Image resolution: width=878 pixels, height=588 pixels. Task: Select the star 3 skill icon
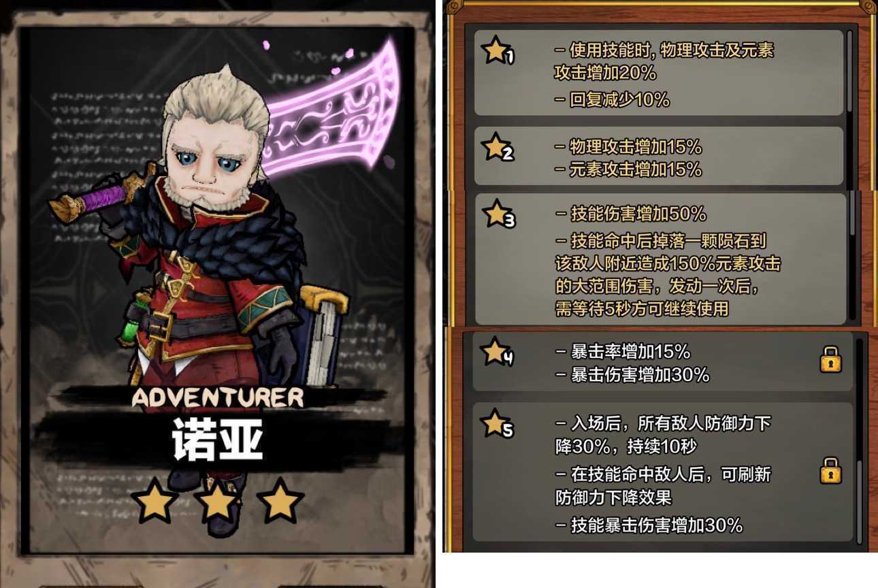(499, 214)
